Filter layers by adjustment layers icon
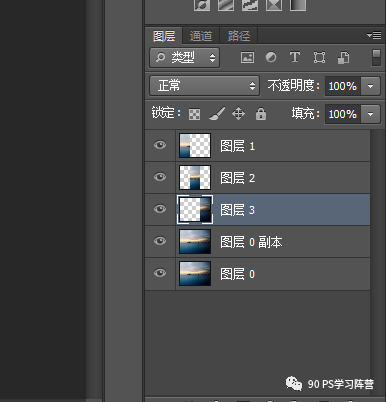Screen dimensions: 386x402 271,57
